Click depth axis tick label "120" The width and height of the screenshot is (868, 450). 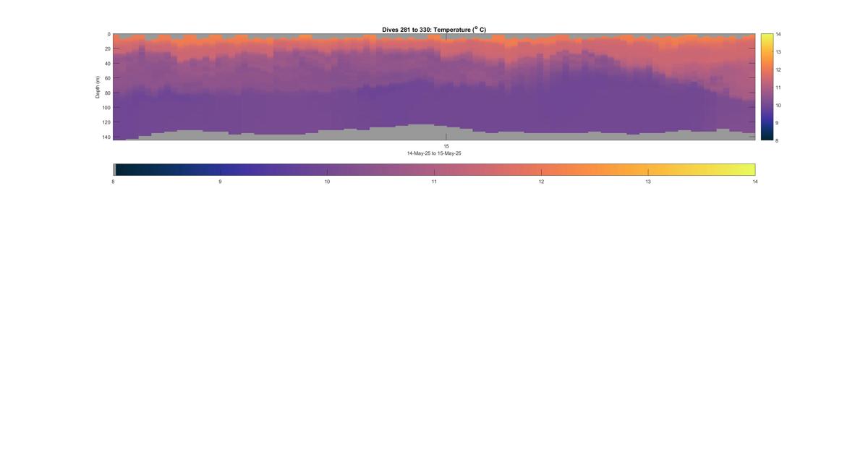[x=106, y=122]
